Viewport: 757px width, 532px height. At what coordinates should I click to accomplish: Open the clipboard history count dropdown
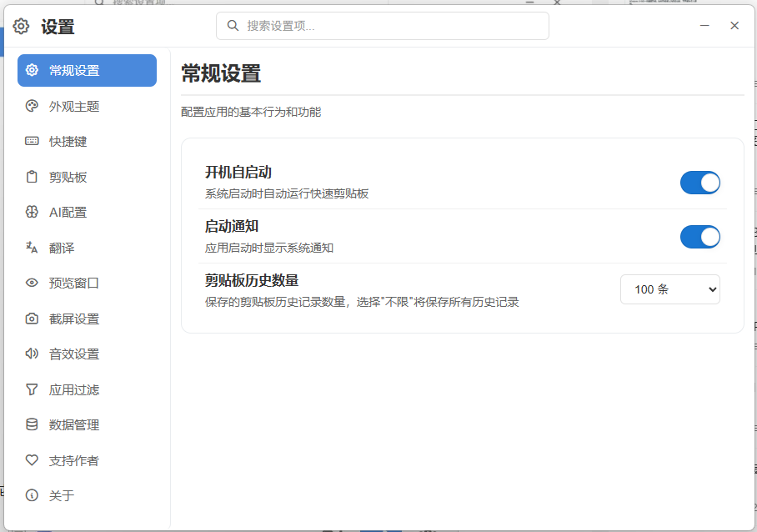tap(670, 289)
